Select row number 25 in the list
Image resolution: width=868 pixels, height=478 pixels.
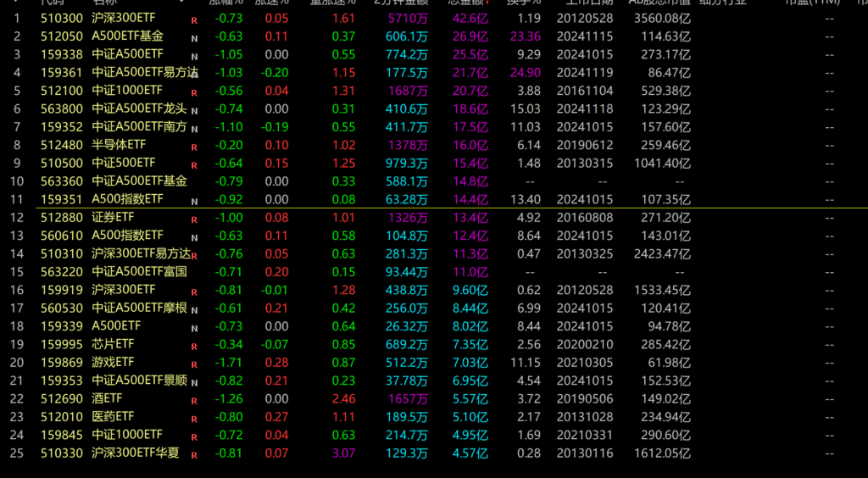(x=15, y=453)
